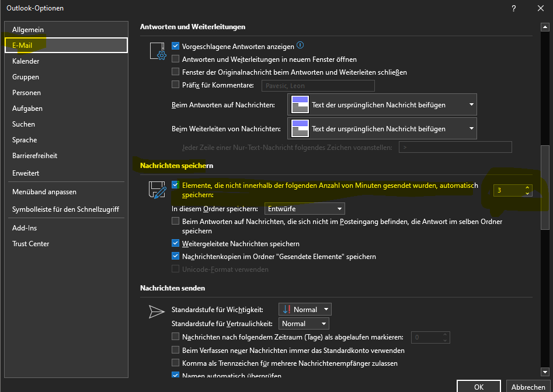Open Trust Center options category
Image resolution: width=553 pixels, height=392 pixels.
coord(67,244)
